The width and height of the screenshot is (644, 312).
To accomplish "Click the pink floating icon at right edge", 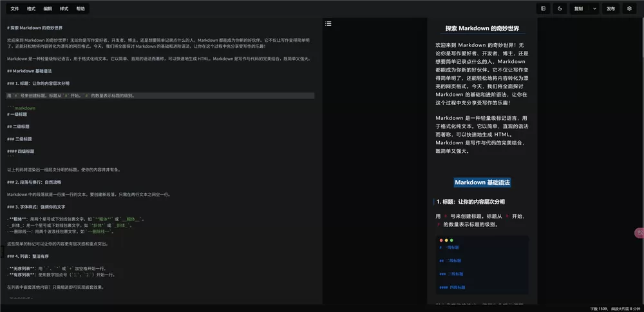I will (639, 233).
